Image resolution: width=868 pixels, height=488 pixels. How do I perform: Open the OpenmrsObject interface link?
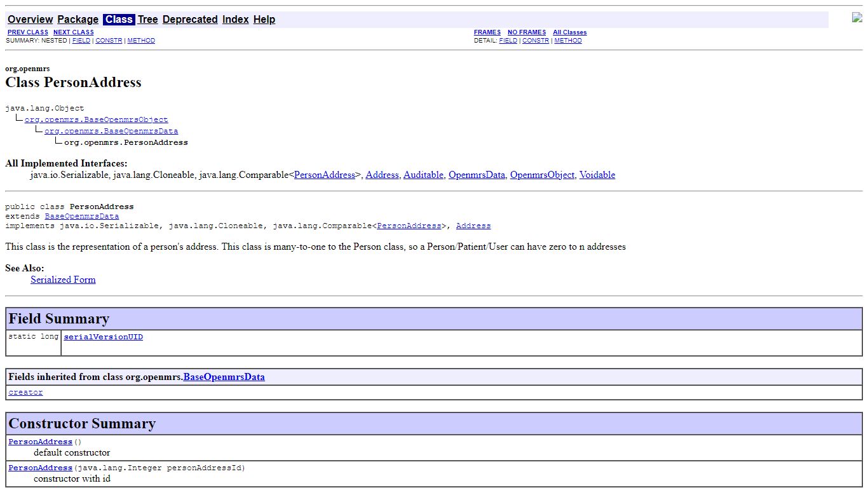coord(542,175)
